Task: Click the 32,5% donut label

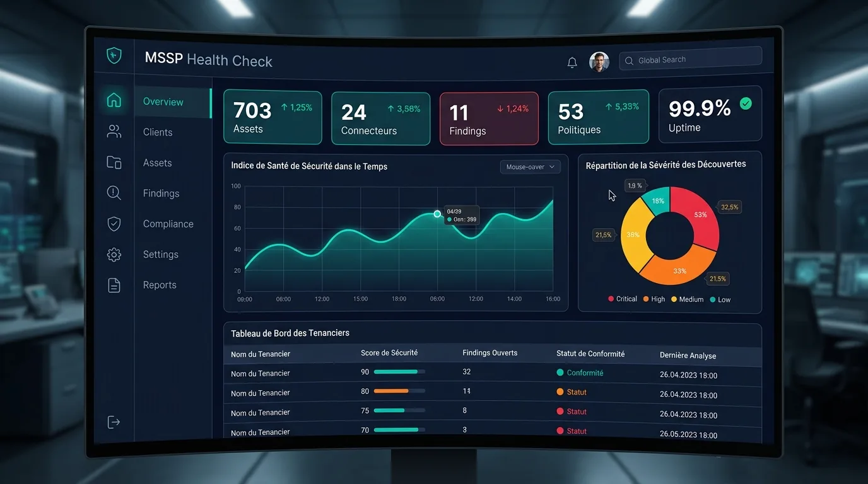Action: pyautogui.click(x=730, y=207)
